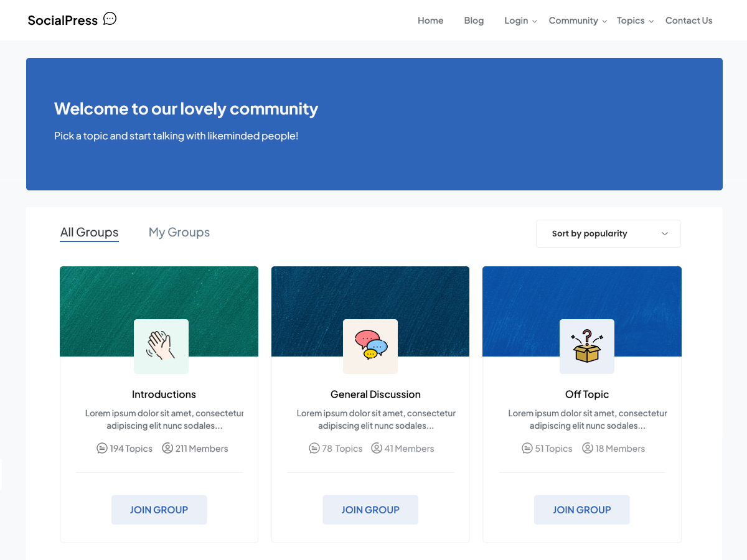The width and height of the screenshot is (747, 560).
Task: Click the members icon next to 18 Members
Action: (587, 448)
